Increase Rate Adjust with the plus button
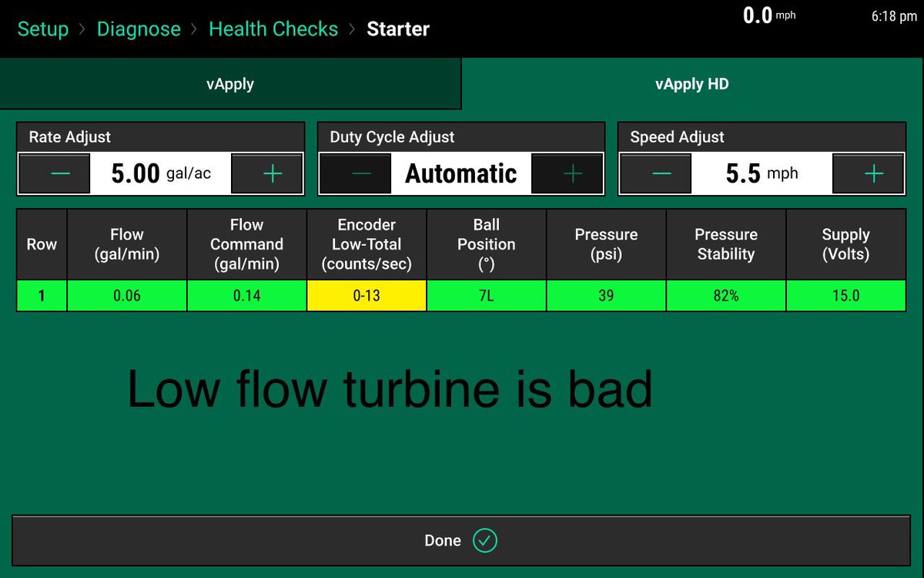The height and width of the screenshot is (578, 924). click(x=266, y=173)
